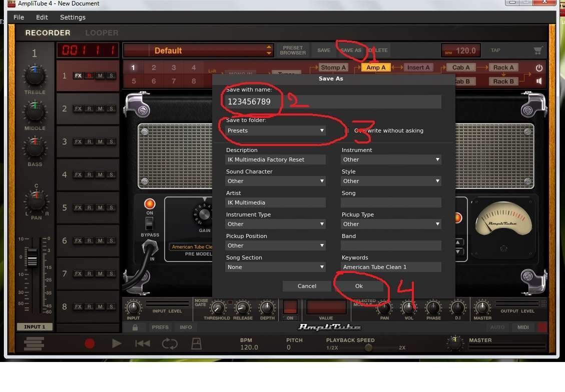Image resolution: width=565 pixels, height=392 pixels.
Task: Click Cancel in Save As dialog
Action: pyautogui.click(x=307, y=286)
